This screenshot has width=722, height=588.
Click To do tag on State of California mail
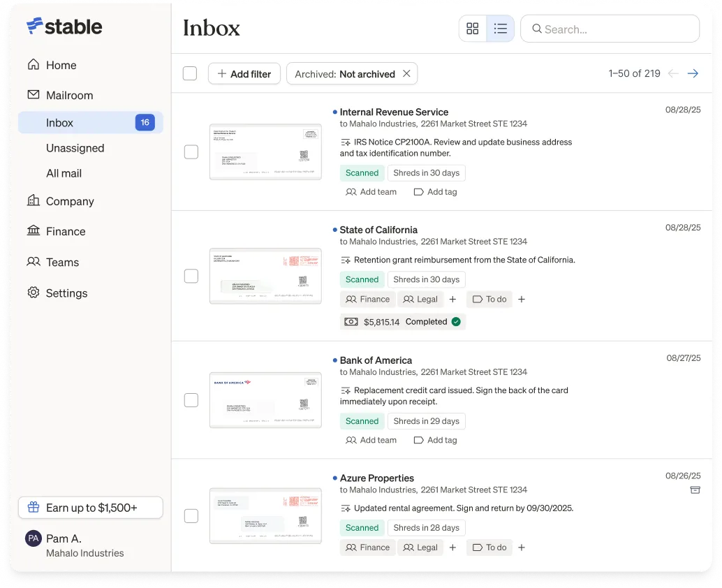pyautogui.click(x=489, y=300)
